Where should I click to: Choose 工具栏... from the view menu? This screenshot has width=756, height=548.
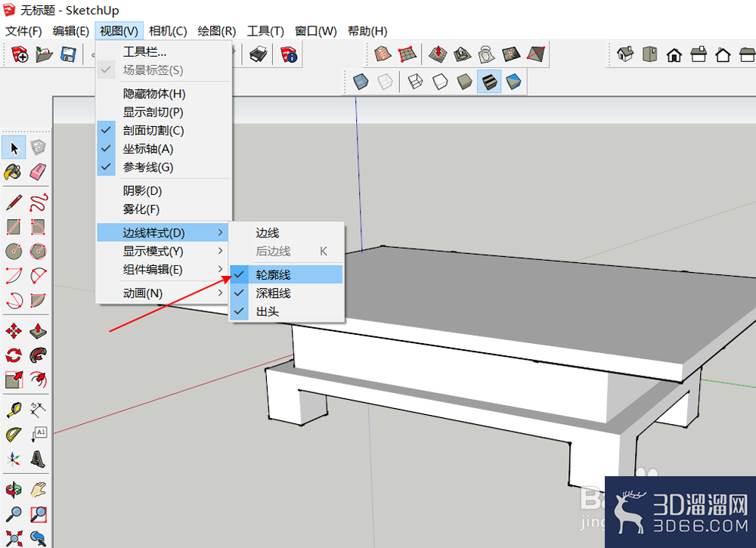164,51
